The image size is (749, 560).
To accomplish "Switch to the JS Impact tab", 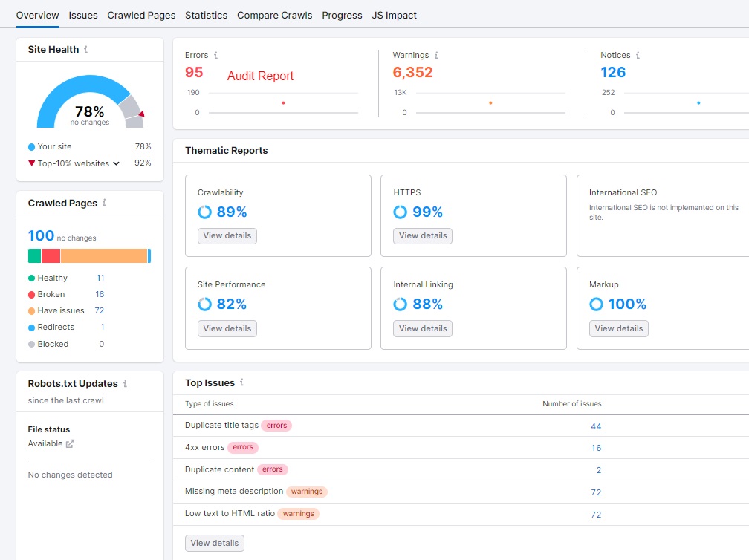I will (x=394, y=15).
